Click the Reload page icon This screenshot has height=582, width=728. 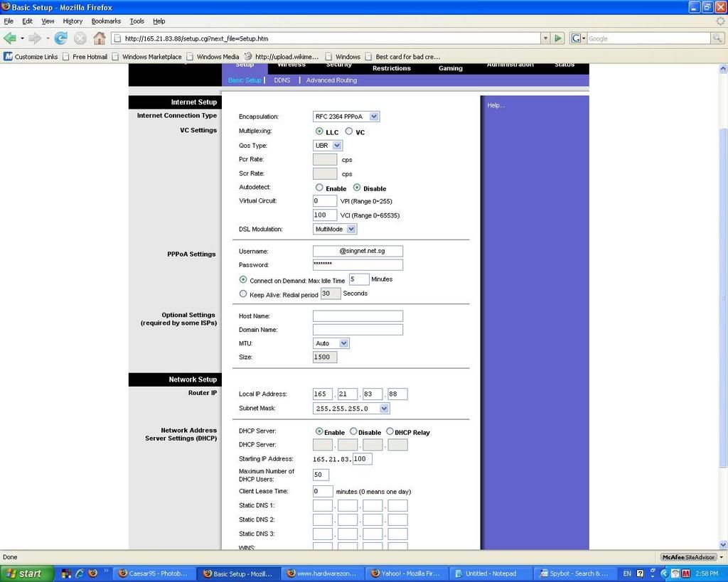pos(61,38)
